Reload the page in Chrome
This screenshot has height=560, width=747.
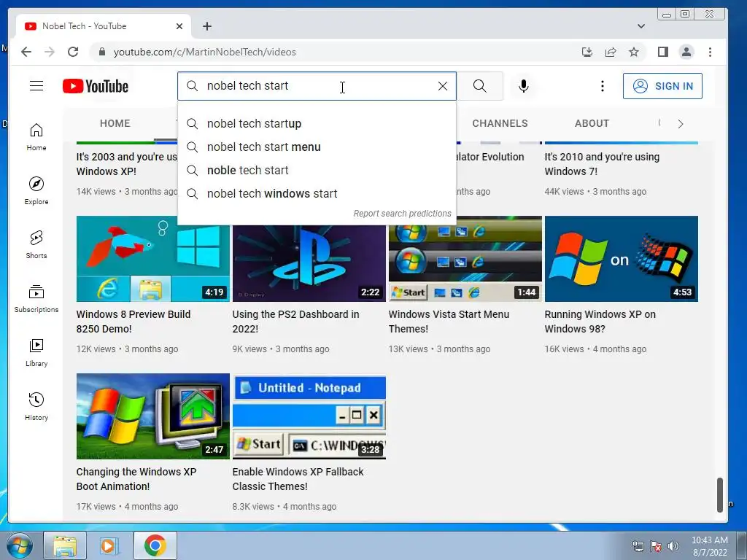(72, 52)
